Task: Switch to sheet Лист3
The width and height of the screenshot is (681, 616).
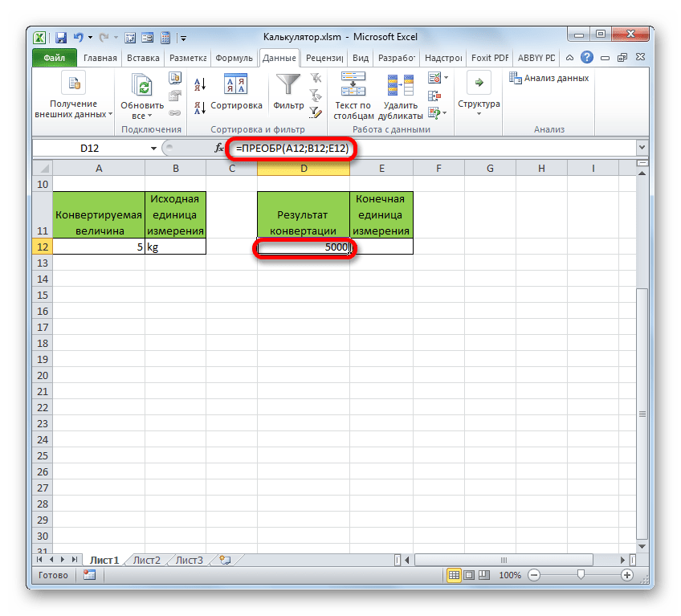Action: (x=189, y=561)
